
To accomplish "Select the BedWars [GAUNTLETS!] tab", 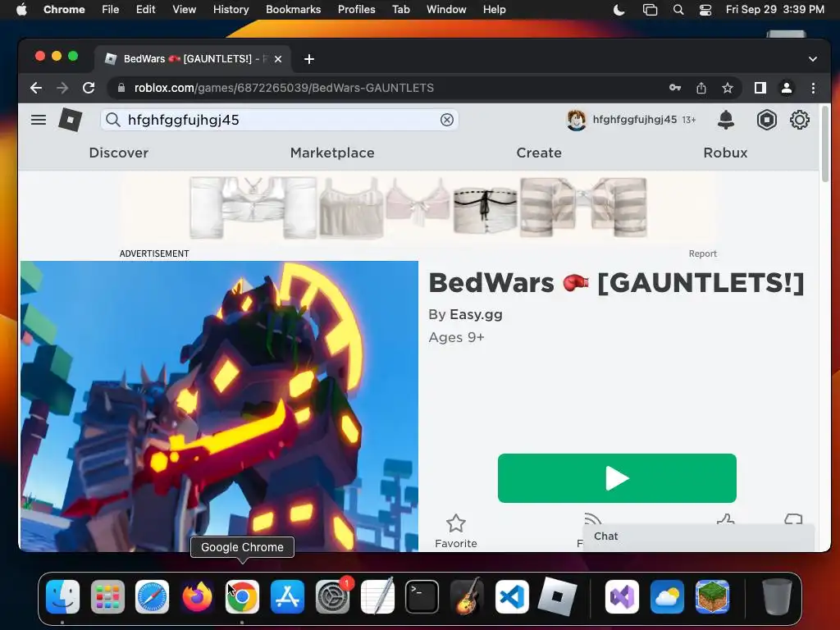I will pos(193,59).
